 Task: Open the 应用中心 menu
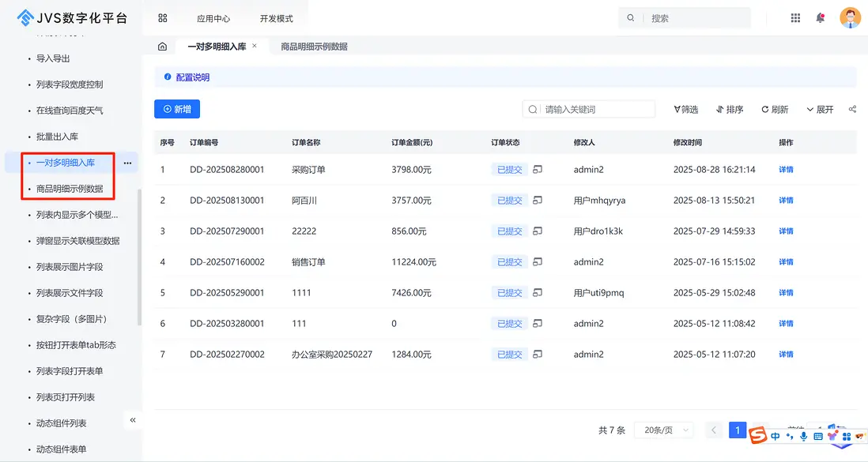coord(213,18)
